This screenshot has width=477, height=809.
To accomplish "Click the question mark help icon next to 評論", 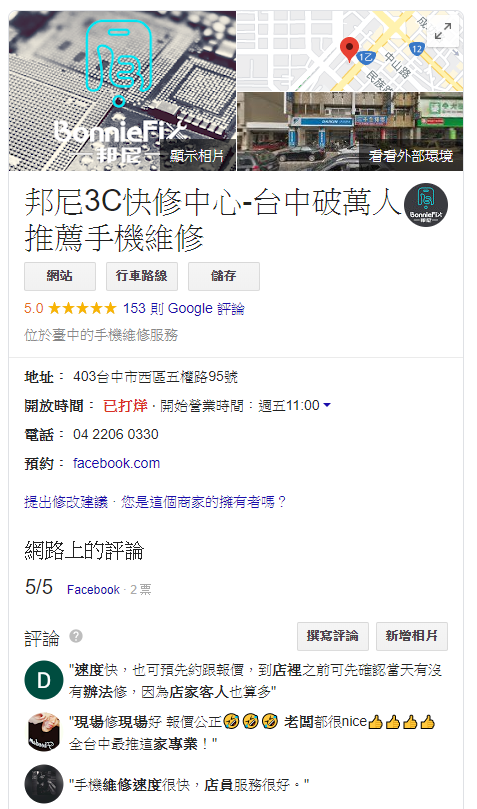I will click(x=76, y=636).
